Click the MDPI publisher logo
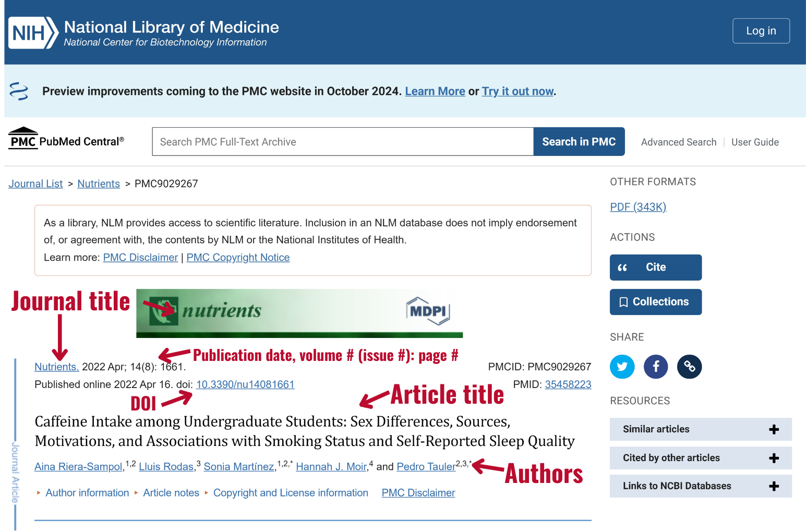This screenshot has width=806, height=532. coord(428,311)
